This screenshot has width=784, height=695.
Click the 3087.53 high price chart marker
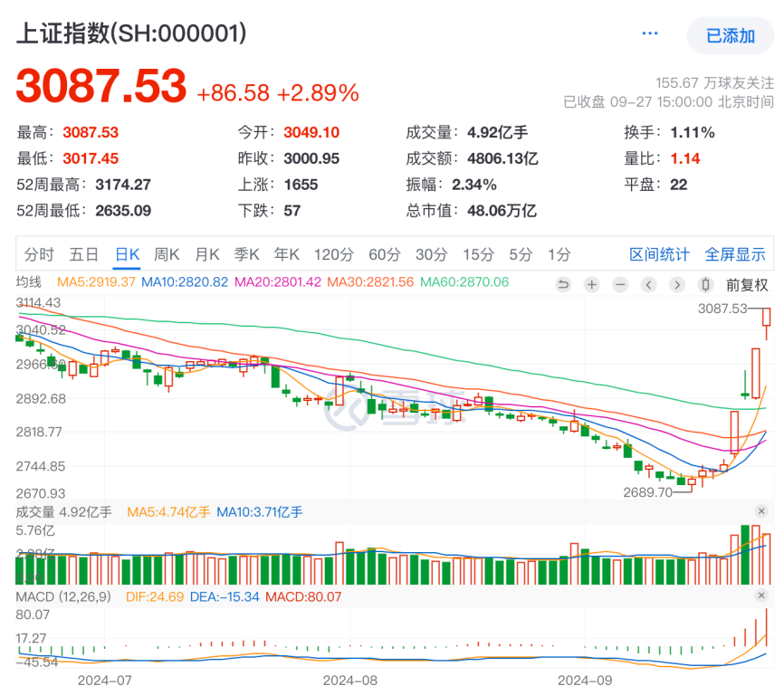(722, 309)
